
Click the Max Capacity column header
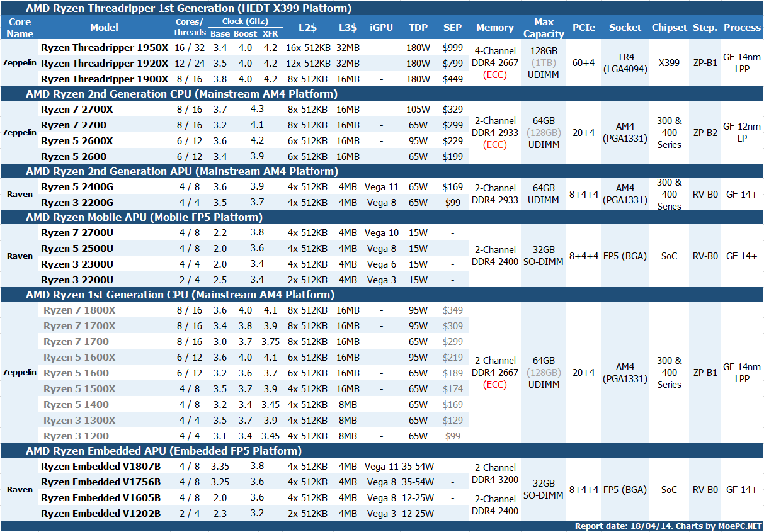pos(544,28)
